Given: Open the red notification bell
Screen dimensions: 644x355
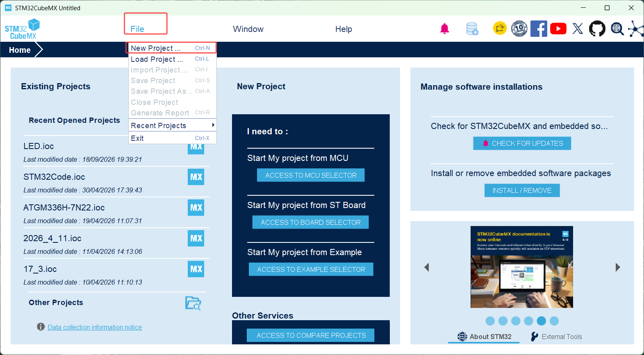Looking at the screenshot, I should coord(444,29).
